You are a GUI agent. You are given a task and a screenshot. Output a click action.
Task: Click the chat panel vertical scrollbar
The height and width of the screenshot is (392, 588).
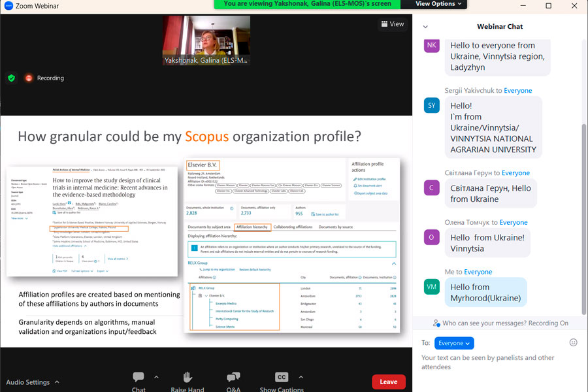pos(584,220)
